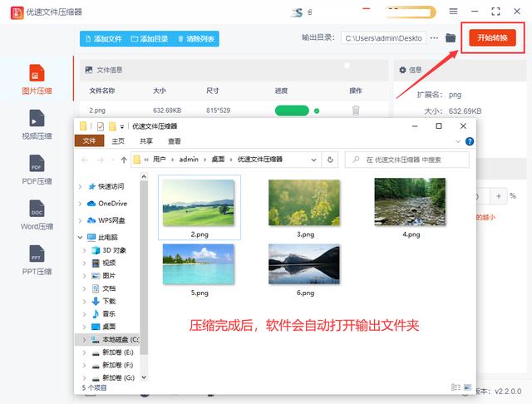Select 视频 folder in navigation pane
The height and width of the screenshot is (404, 532).
point(109,263)
